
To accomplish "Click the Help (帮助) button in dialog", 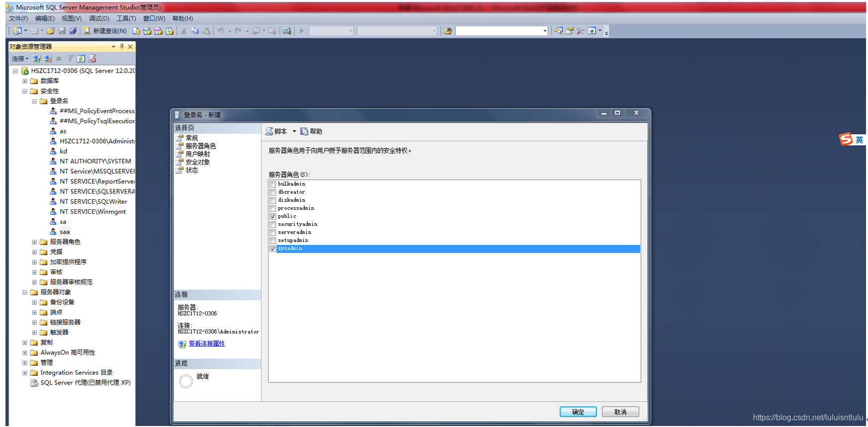I will (x=311, y=131).
